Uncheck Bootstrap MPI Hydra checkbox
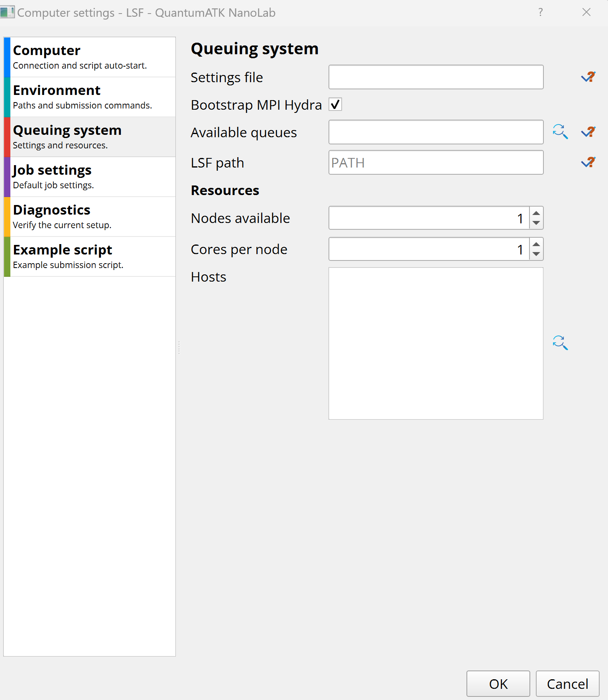Screen dimensions: 608x700 click(x=335, y=105)
